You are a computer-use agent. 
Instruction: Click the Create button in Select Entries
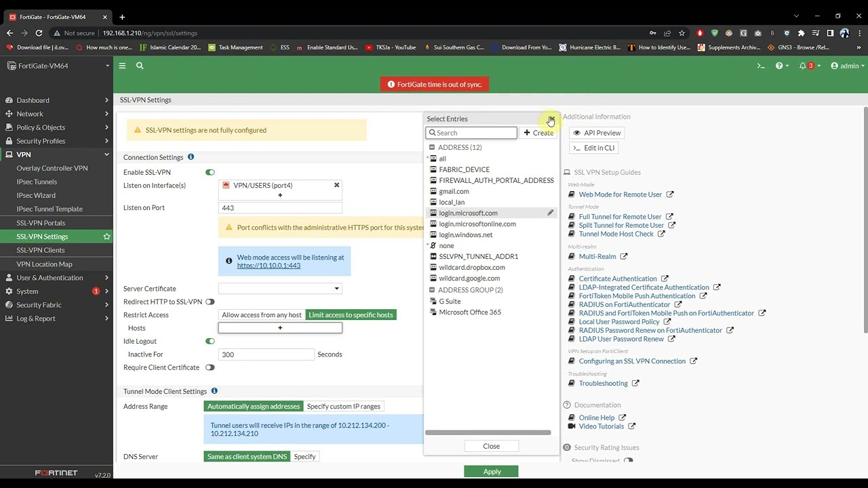point(538,133)
